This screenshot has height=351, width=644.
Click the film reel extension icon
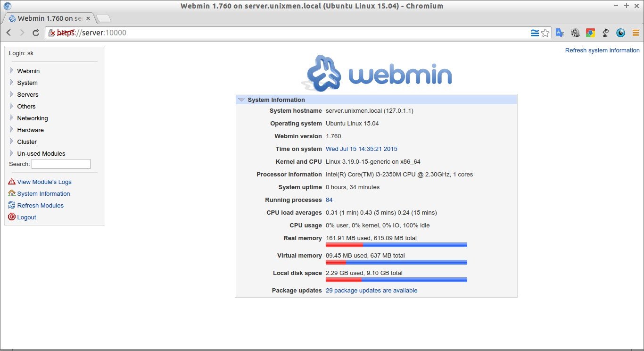(575, 33)
